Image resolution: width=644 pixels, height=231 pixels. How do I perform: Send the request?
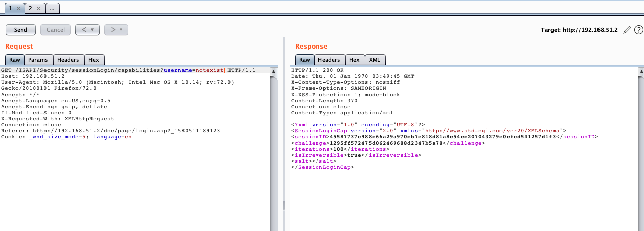point(21,30)
